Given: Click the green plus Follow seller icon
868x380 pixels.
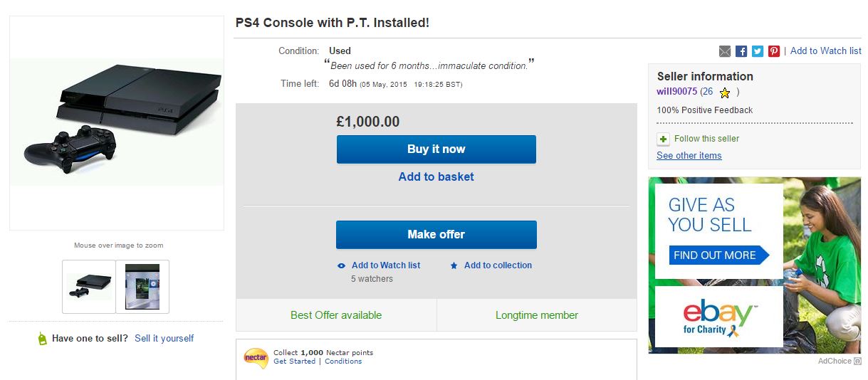Looking at the screenshot, I should point(664,139).
